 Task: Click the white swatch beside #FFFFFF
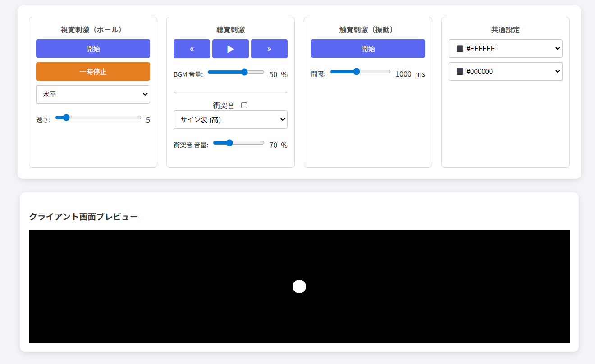point(460,49)
